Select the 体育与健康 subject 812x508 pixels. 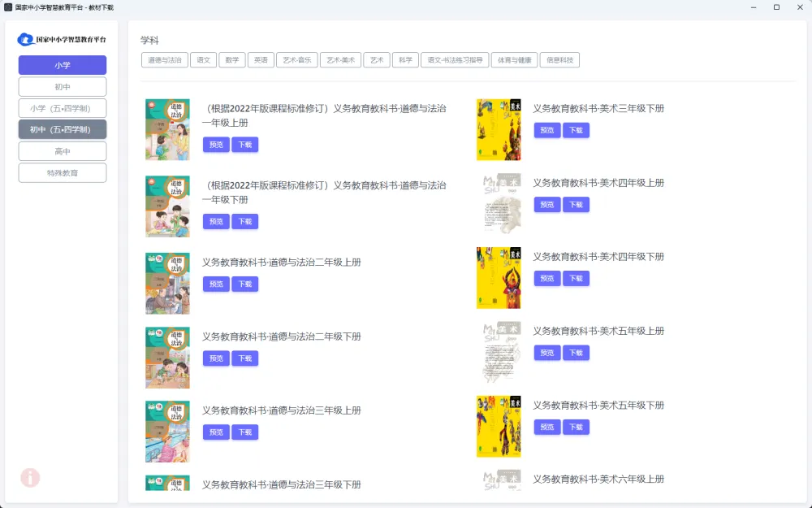[x=514, y=59]
